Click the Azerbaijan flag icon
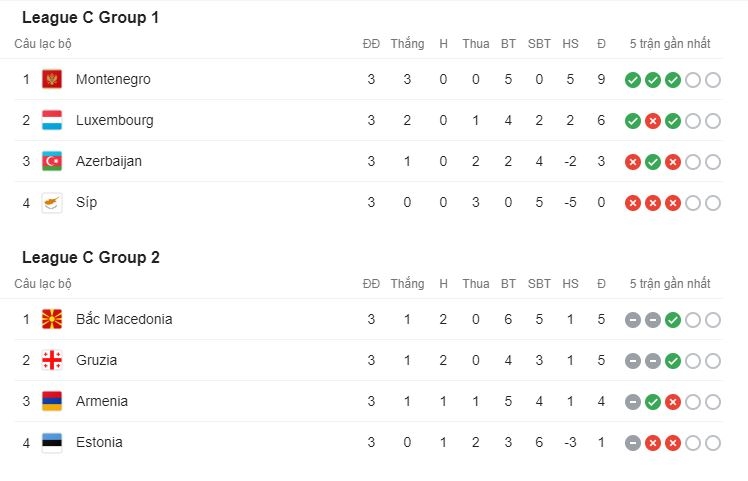The height and width of the screenshot is (481, 748). point(52,161)
